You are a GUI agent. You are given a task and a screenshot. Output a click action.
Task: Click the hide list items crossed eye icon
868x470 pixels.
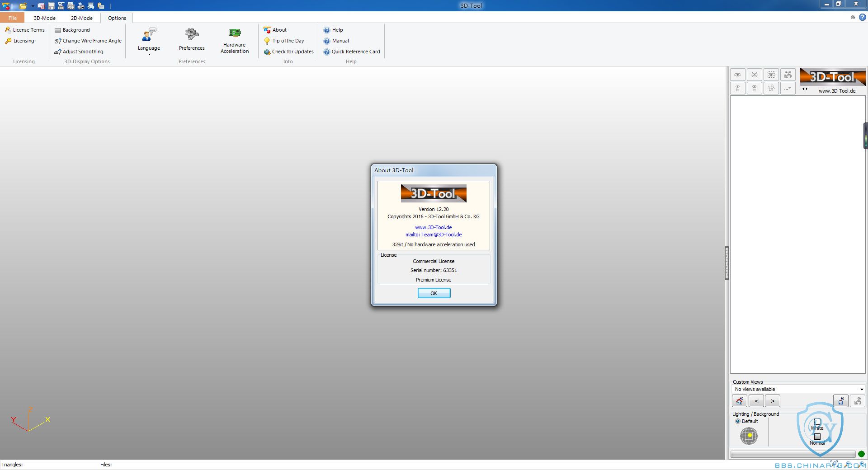click(x=755, y=88)
